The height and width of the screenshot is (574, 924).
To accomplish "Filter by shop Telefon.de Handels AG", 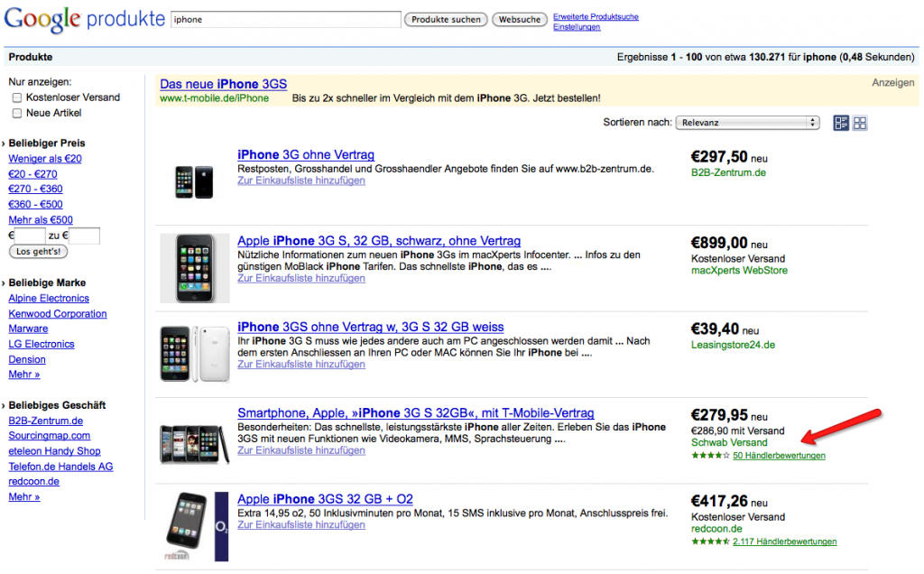I will pos(60,467).
